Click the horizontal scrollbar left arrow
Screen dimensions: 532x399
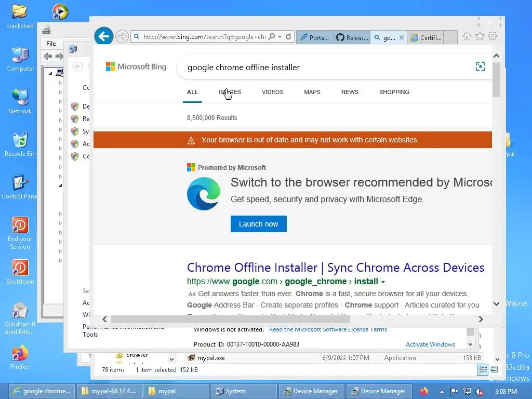[105, 320]
